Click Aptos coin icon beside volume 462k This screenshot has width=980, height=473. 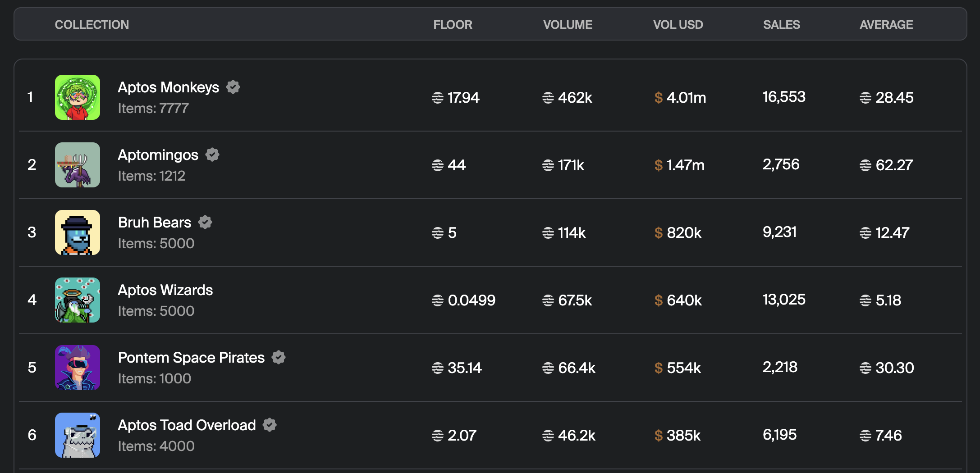(x=548, y=98)
